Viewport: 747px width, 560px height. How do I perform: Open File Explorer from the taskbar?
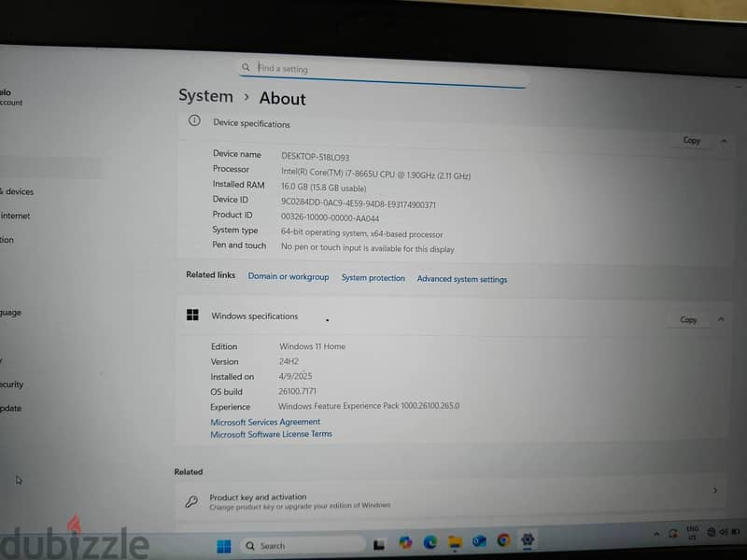coord(455,541)
